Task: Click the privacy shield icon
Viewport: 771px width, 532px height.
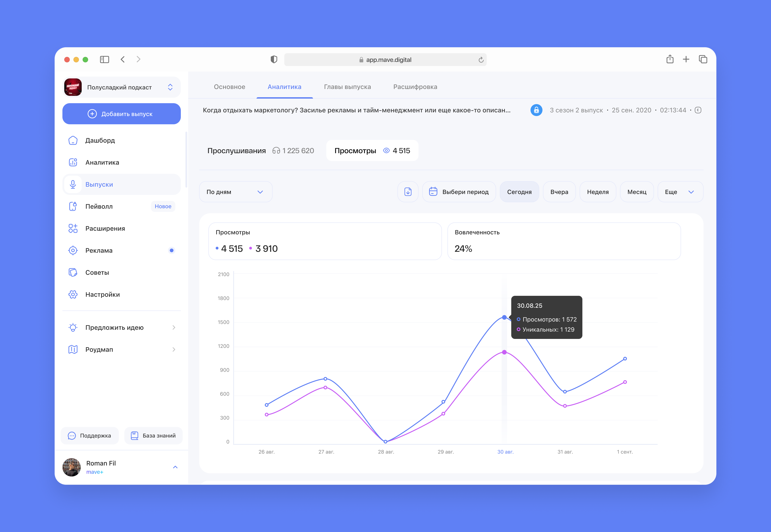Action: pos(274,59)
